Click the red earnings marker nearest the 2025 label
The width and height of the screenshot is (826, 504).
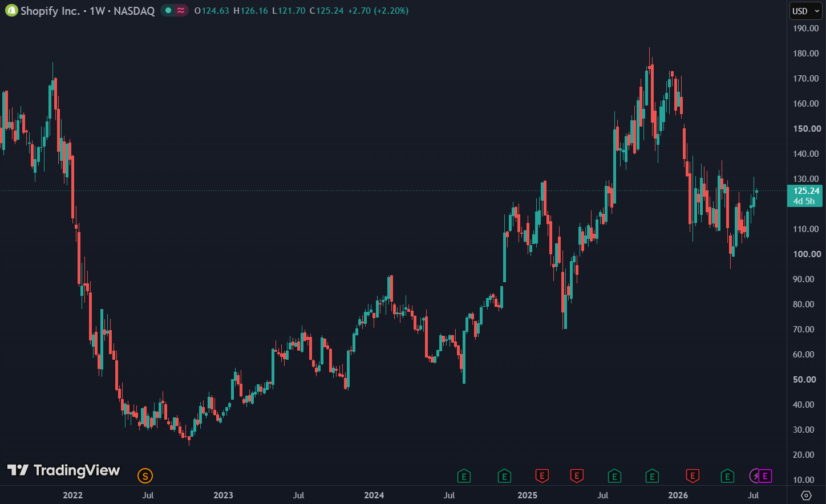[542, 475]
